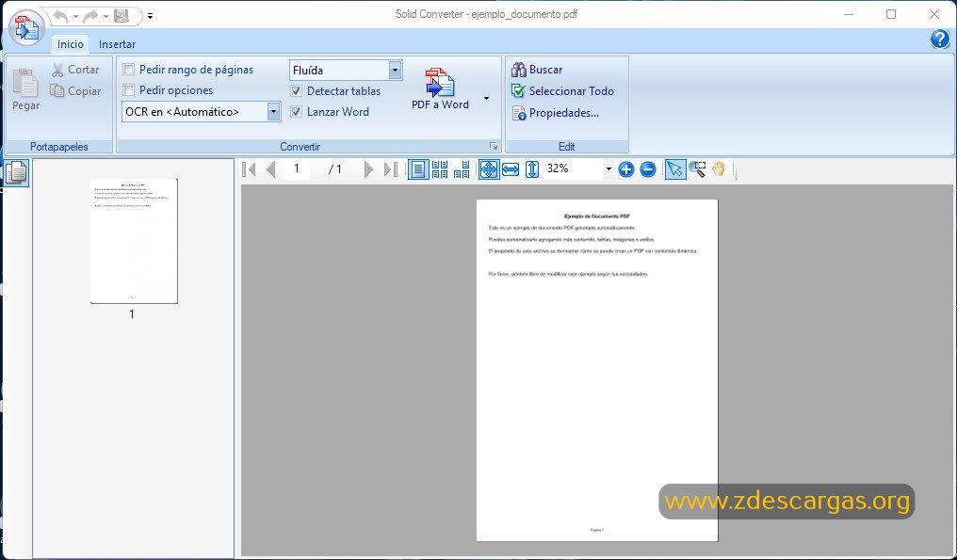Uncheck Lanzar Word checkbox
The height and width of the screenshot is (560, 957).
(x=296, y=112)
